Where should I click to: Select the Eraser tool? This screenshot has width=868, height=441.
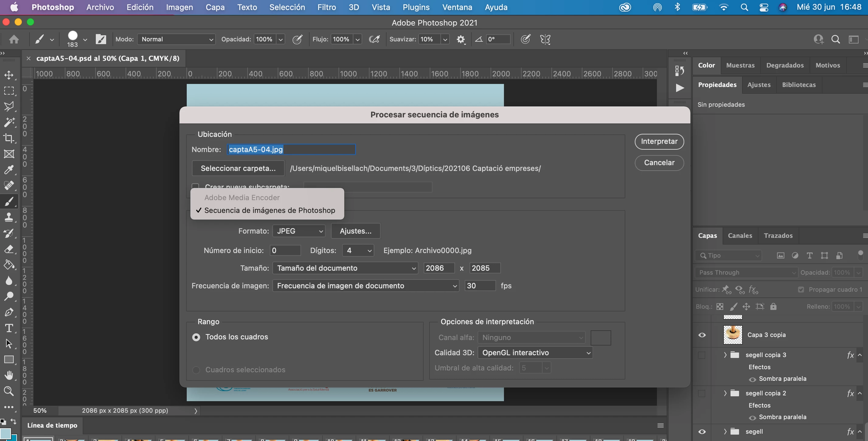coord(9,249)
